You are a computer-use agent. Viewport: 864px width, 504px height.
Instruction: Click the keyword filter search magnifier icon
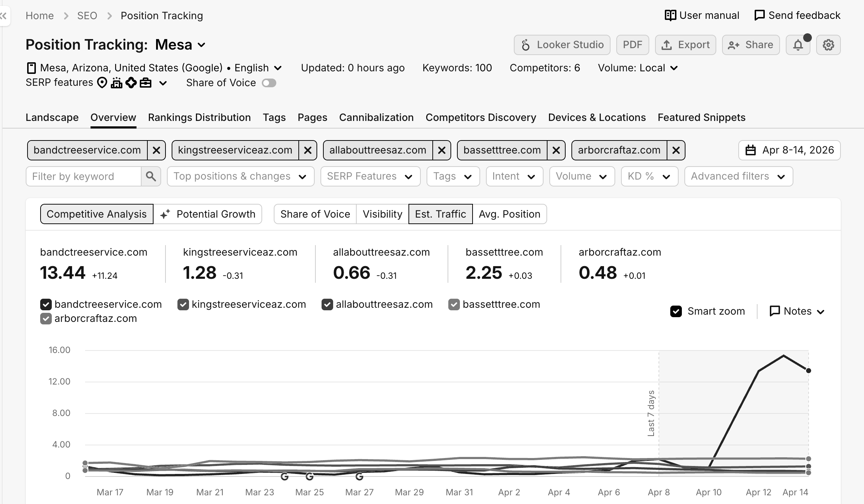tap(151, 176)
